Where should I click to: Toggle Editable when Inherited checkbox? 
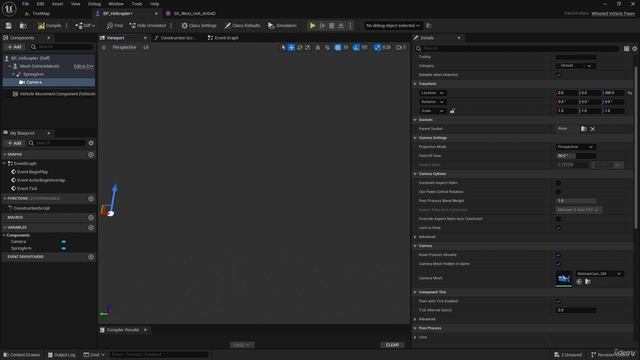(558, 75)
